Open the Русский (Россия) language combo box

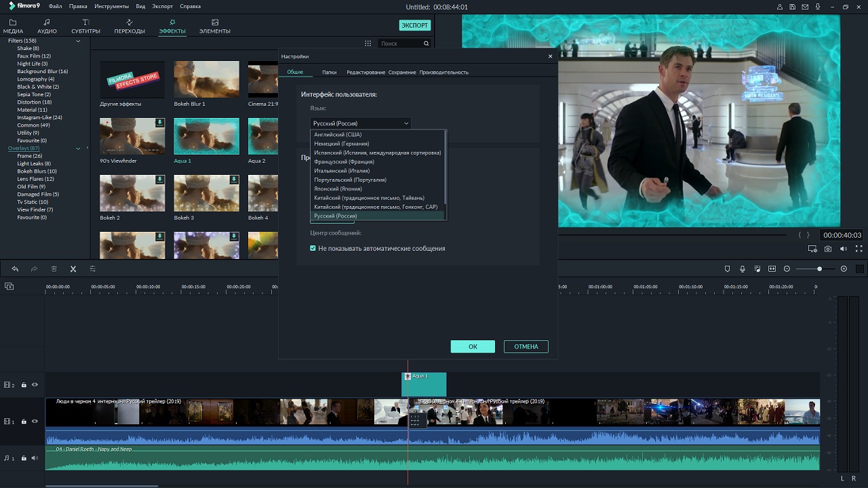click(x=360, y=123)
